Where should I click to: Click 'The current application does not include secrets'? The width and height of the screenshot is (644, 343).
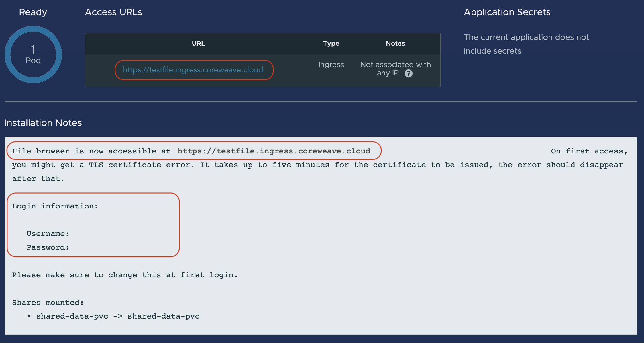click(x=526, y=44)
